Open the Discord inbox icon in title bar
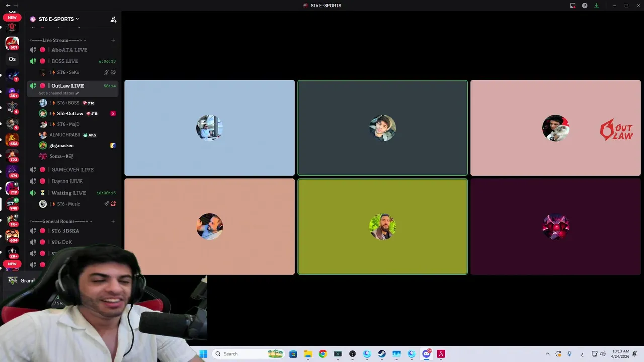 click(573, 6)
